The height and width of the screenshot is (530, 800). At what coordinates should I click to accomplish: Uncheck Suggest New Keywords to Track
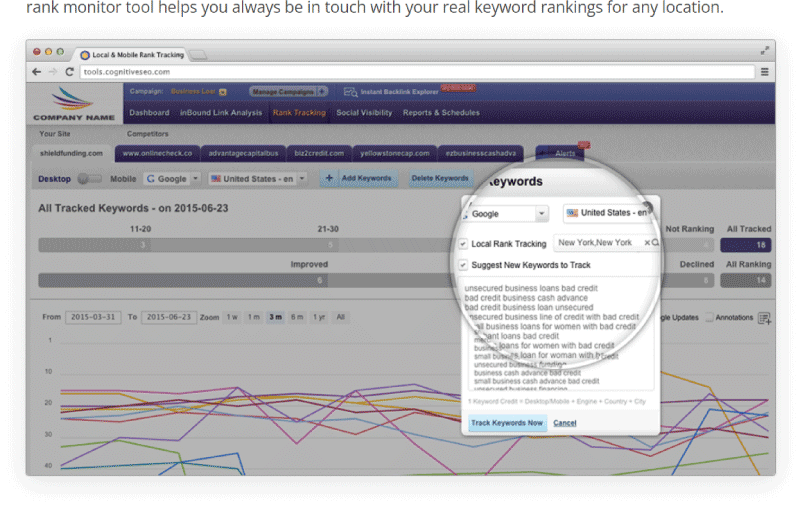tap(463, 265)
